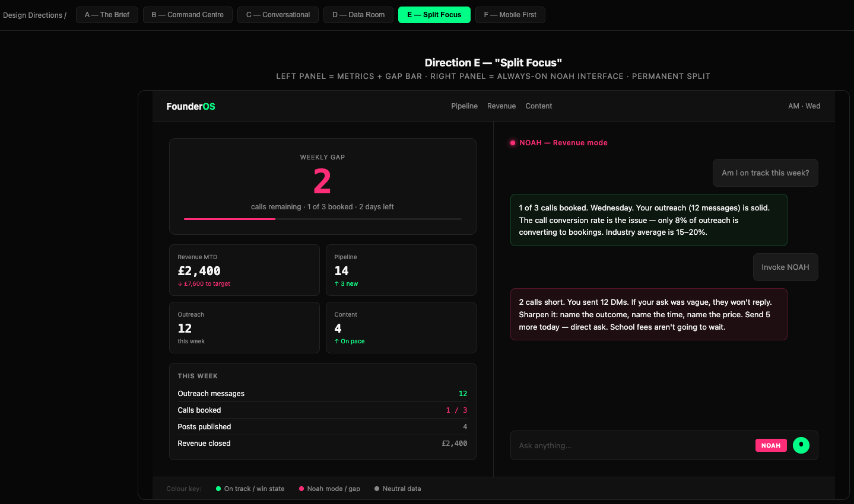The height and width of the screenshot is (504, 854).
Task: Click the pink NOAH status dot
Action: pyautogui.click(x=513, y=143)
